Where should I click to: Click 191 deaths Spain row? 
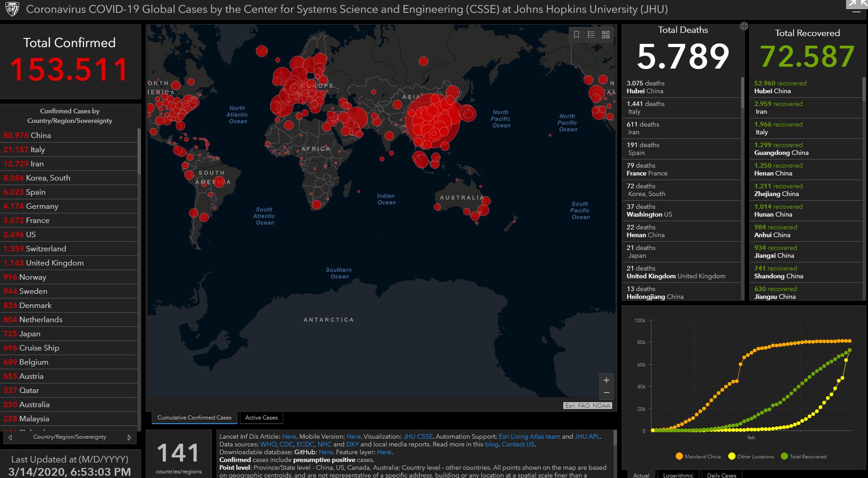point(681,149)
